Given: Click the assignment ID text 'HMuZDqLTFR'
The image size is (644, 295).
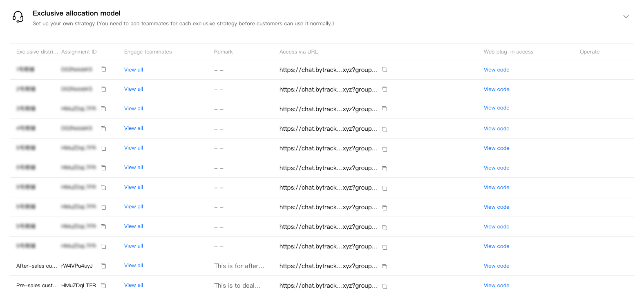Looking at the screenshot, I should tap(78, 286).
